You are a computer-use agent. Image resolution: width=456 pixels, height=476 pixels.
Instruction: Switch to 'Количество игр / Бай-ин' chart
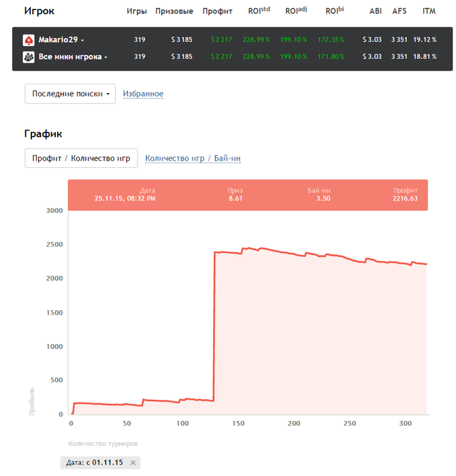(x=193, y=158)
